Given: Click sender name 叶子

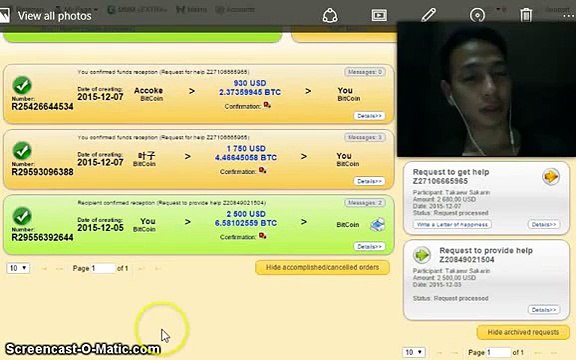Looking at the screenshot, I should pos(147,156).
